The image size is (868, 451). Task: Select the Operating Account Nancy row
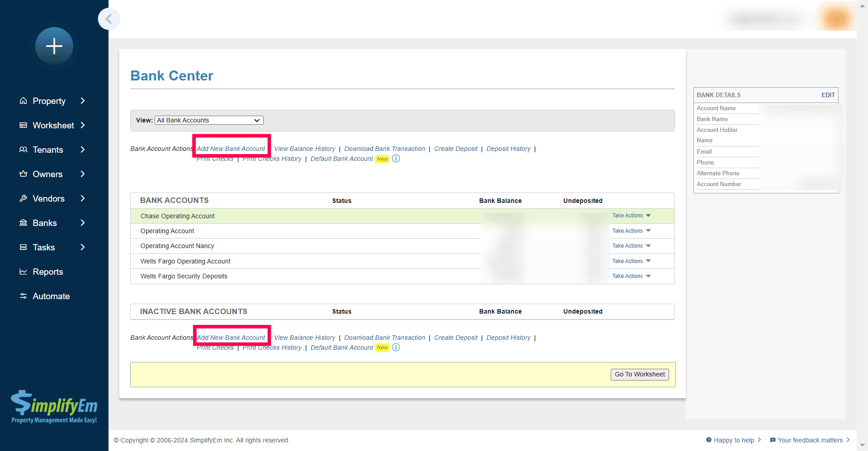click(177, 246)
